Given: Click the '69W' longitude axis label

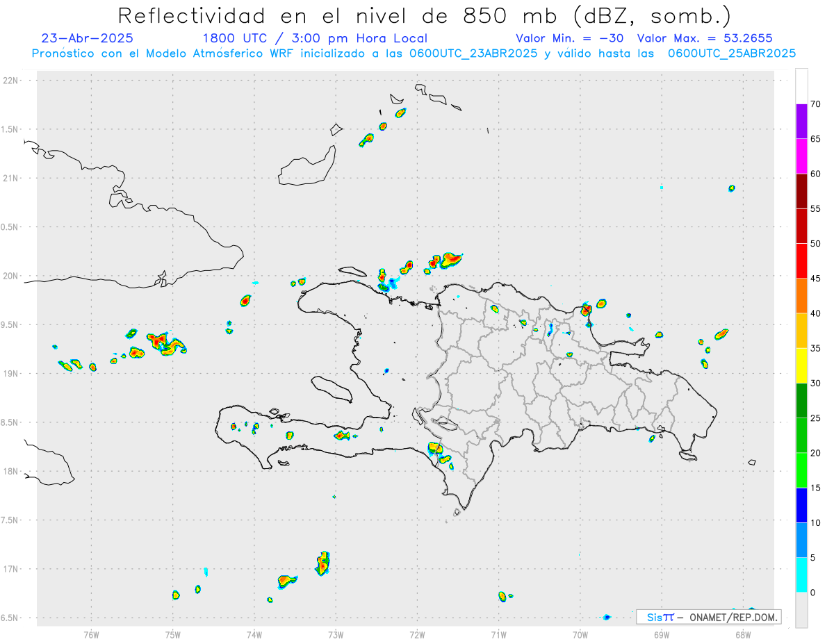Looking at the screenshot, I should click(662, 634).
